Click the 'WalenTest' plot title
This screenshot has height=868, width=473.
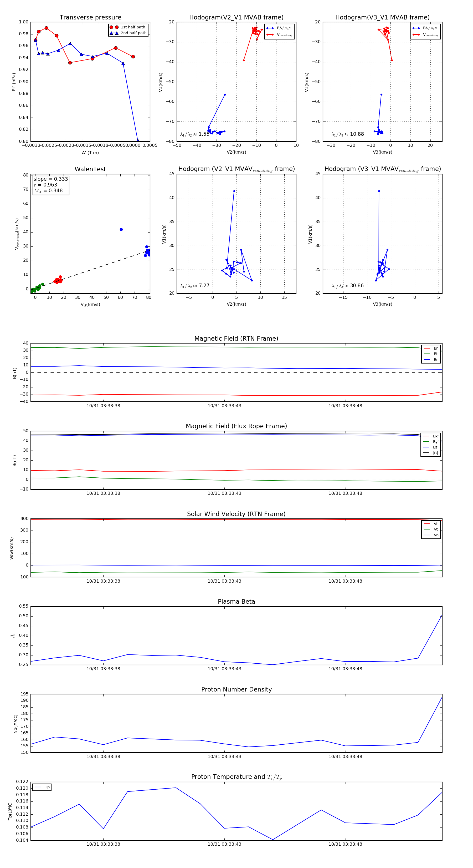point(90,169)
